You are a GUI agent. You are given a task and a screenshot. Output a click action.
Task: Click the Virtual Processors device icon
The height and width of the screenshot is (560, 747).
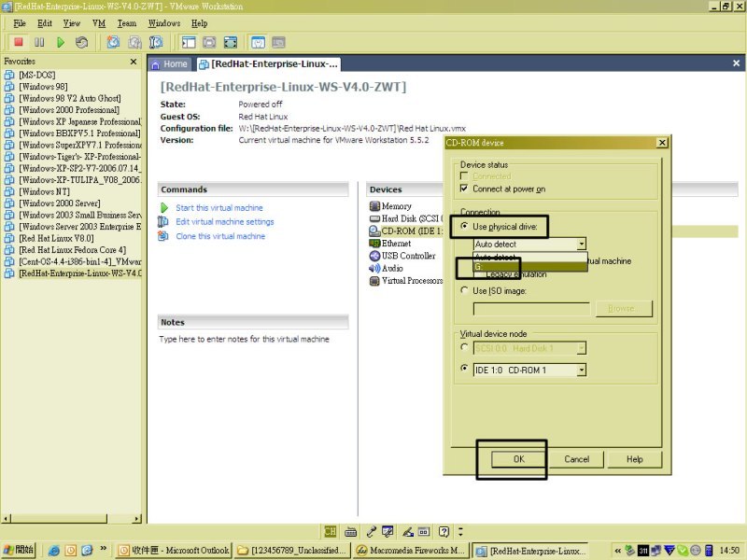coord(374,281)
